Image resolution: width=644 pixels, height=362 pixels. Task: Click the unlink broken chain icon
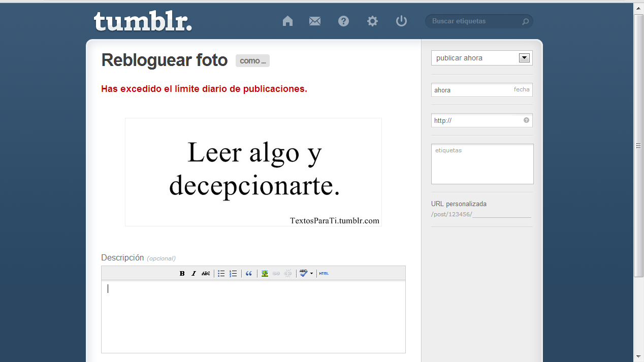(x=288, y=273)
